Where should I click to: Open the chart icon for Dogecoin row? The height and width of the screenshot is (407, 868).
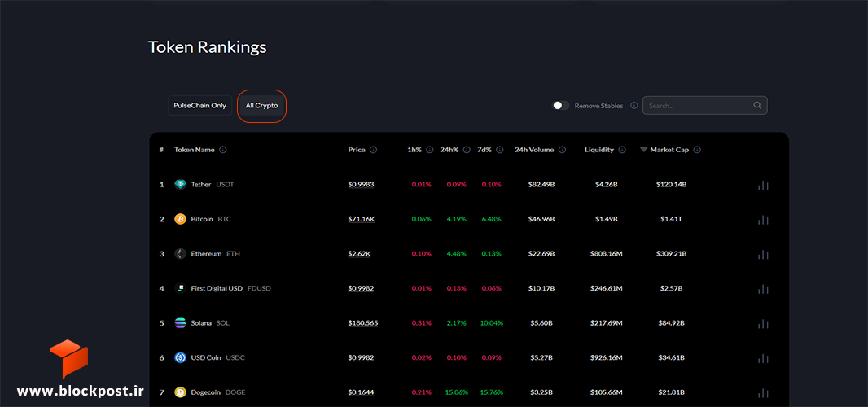click(764, 392)
